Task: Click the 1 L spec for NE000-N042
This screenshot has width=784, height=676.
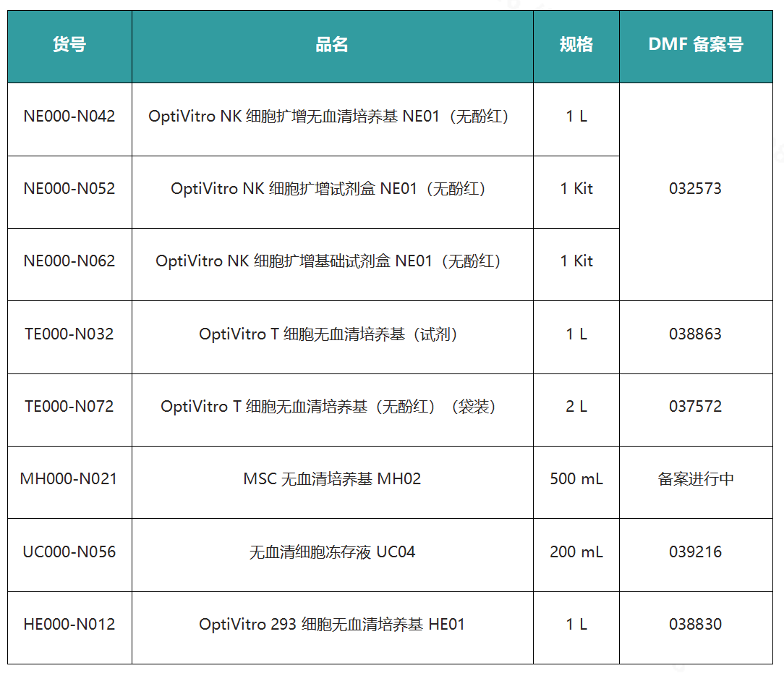Action: tap(576, 117)
